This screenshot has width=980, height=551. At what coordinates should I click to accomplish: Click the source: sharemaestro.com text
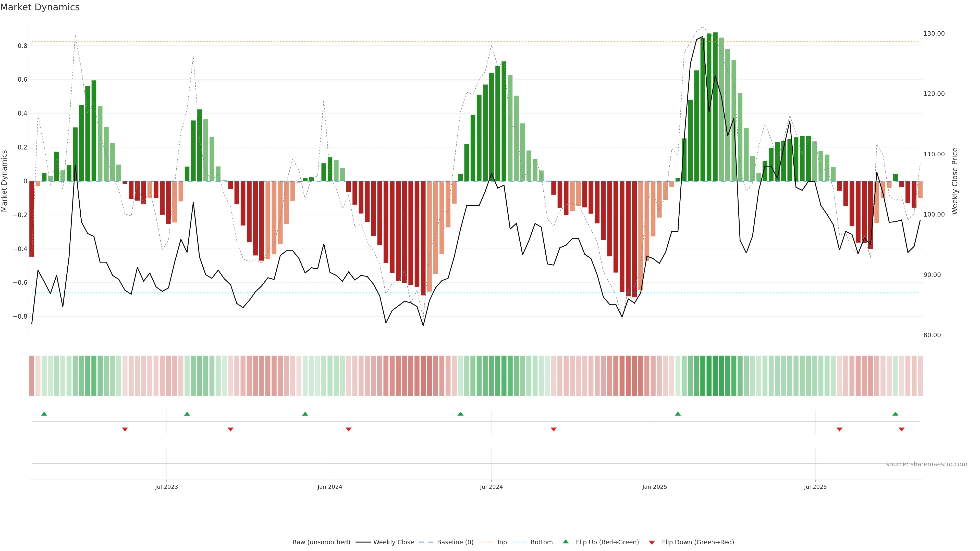tap(926, 464)
